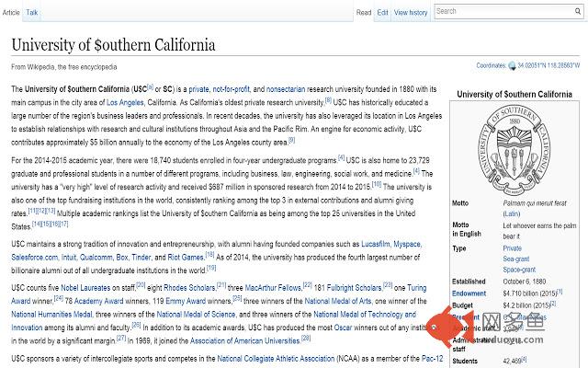This screenshot has width=588, height=368.
Task: Jump to footnote 19 reference
Action: pyautogui.click(x=211, y=268)
